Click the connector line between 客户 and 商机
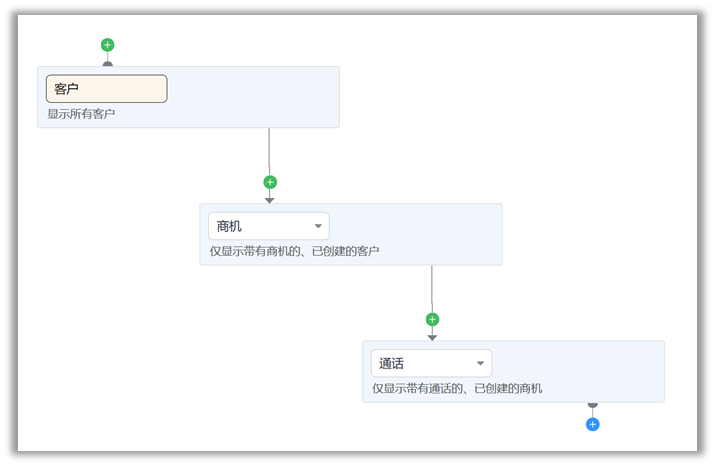 pyautogui.click(x=269, y=150)
